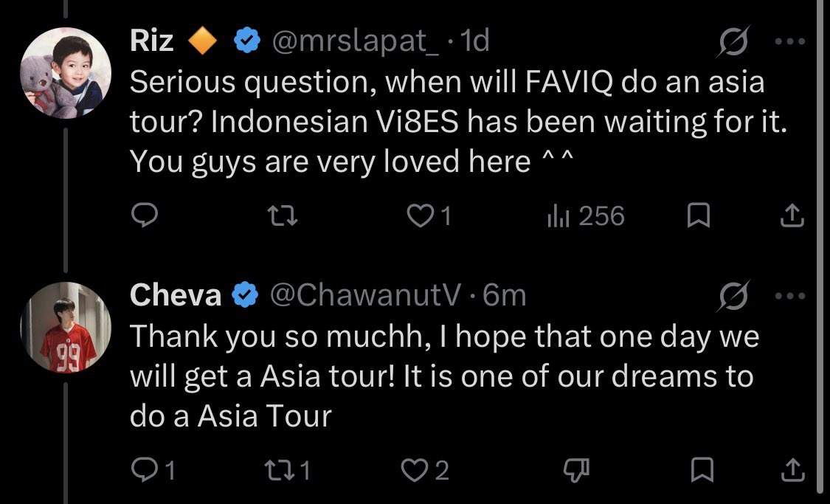This screenshot has width=830, height=504.
Task: Reply to Cheva's tweet
Action: (153, 469)
